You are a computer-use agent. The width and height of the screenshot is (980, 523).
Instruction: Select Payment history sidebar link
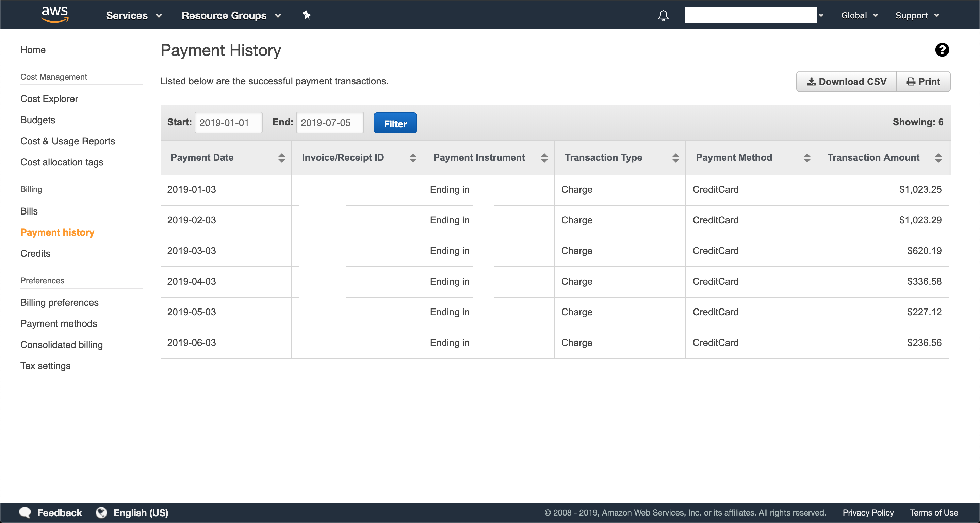click(x=58, y=232)
